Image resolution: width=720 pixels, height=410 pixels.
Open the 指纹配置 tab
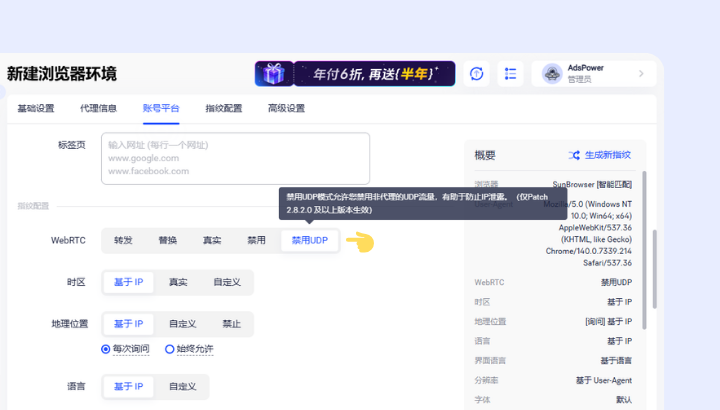(224, 108)
